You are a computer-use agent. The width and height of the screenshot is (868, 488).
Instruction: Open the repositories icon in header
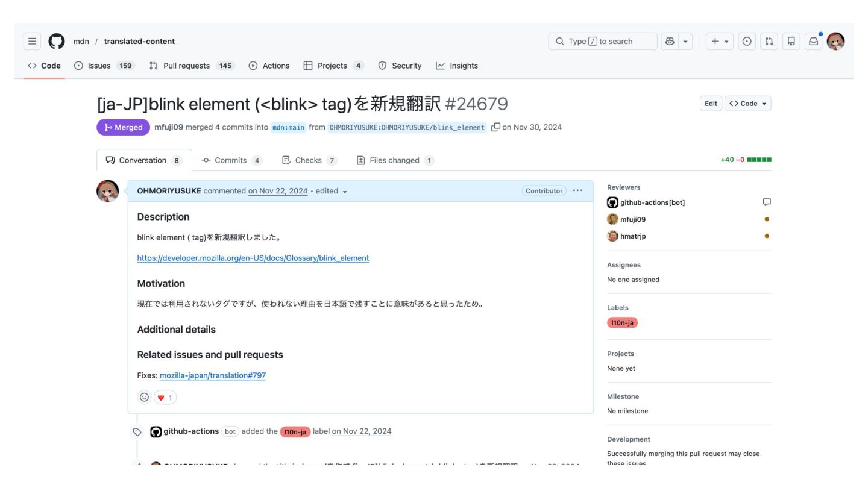(791, 41)
